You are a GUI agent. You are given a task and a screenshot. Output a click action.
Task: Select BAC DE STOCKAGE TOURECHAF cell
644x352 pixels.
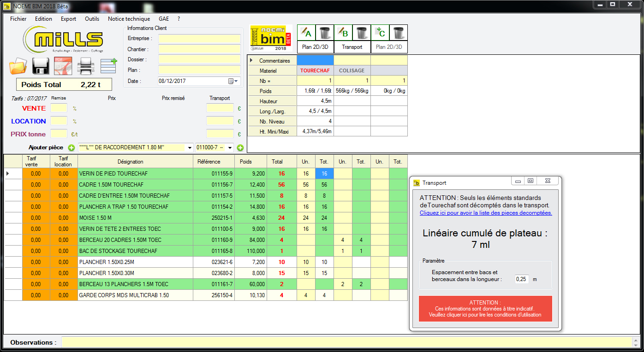pyautogui.click(x=135, y=251)
